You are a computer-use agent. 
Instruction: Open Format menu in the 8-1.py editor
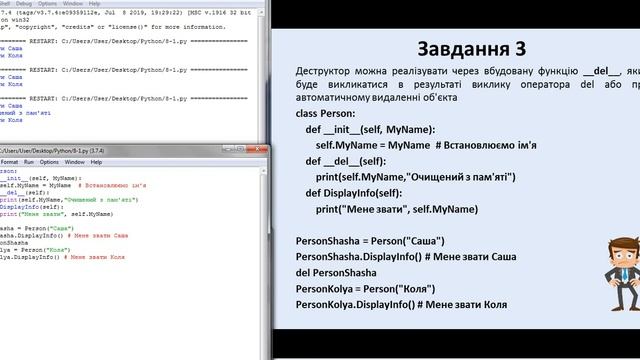click(x=9, y=162)
